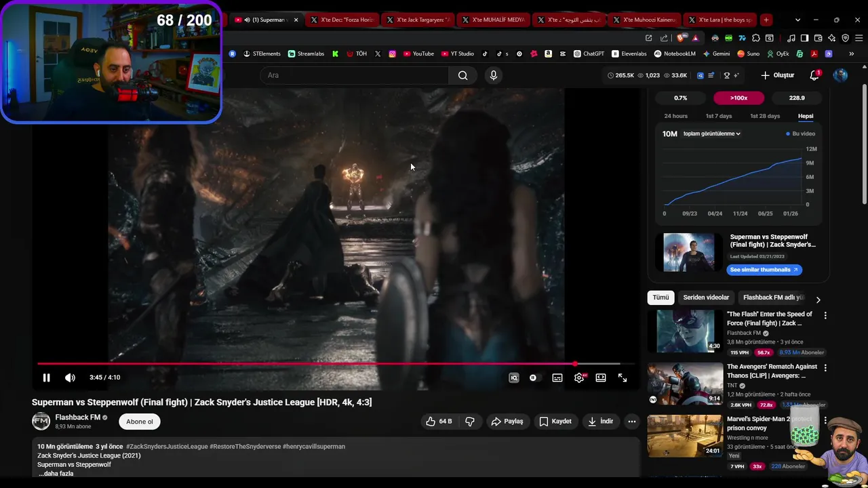Toggle subtitles button in the player
The image size is (868, 488).
coord(557,378)
